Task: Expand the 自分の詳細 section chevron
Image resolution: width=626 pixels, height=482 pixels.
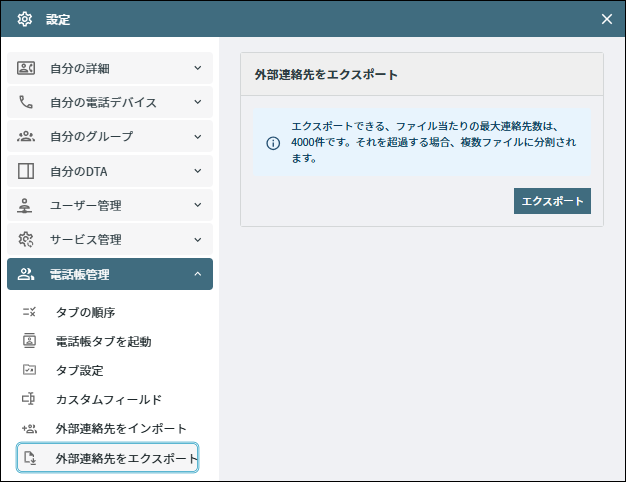Action: (198, 68)
